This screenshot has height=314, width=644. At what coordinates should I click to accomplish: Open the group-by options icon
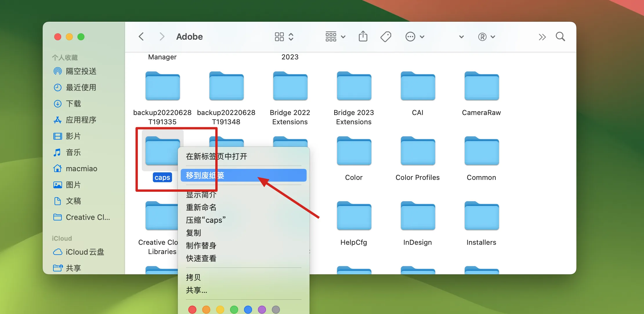pos(331,37)
